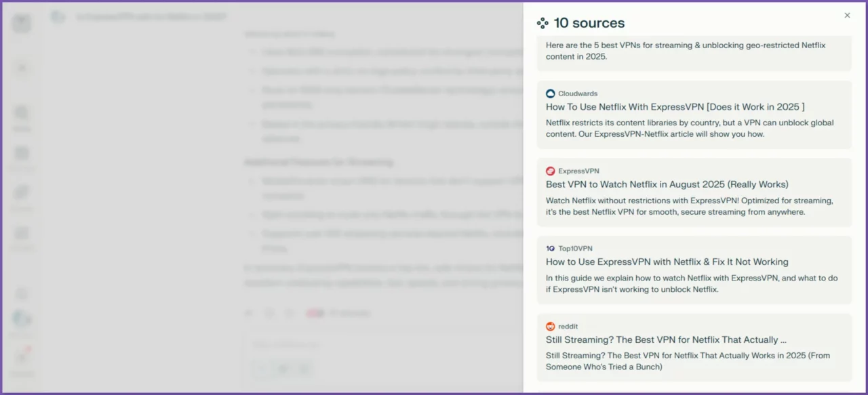Click the red ExpressVPN favicon

(551, 171)
